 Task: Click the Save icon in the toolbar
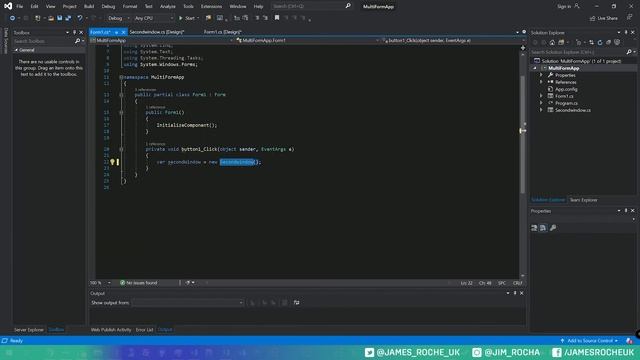click(60, 18)
